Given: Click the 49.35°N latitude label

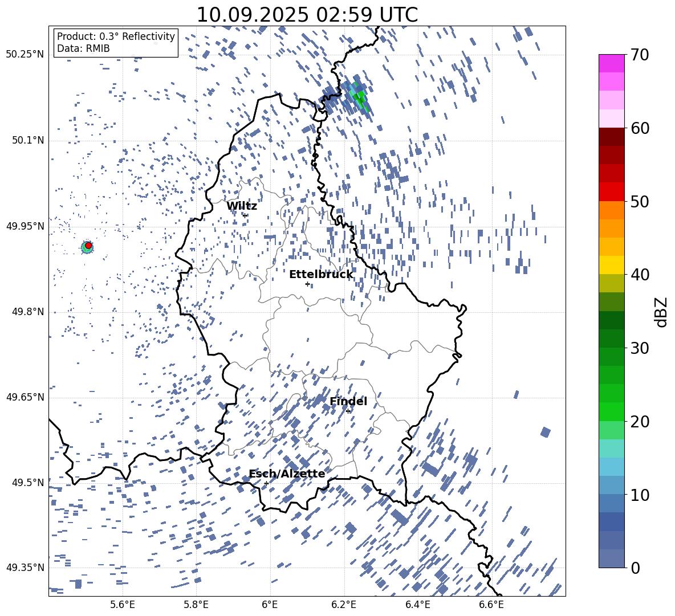Looking at the screenshot, I should pos(25,568).
